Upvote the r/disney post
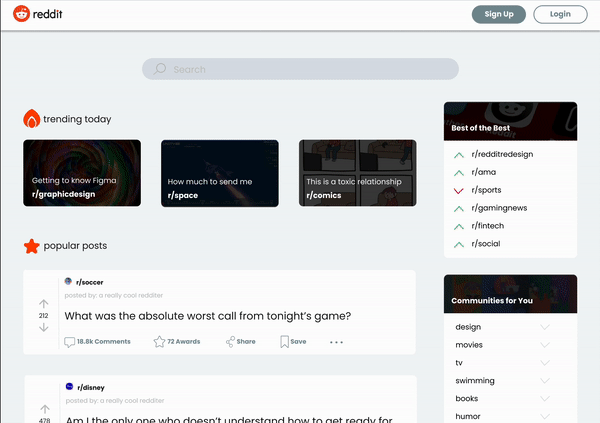The width and height of the screenshot is (600, 423). coord(45,409)
